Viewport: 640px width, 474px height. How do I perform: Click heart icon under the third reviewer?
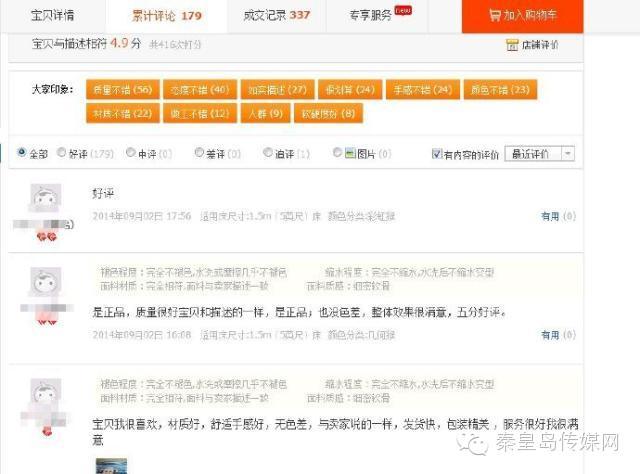[x=47, y=431]
